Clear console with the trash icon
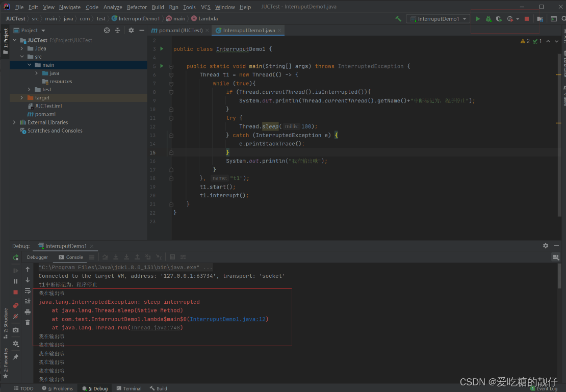This screenshot has height=392, width=566. (28, 322)
